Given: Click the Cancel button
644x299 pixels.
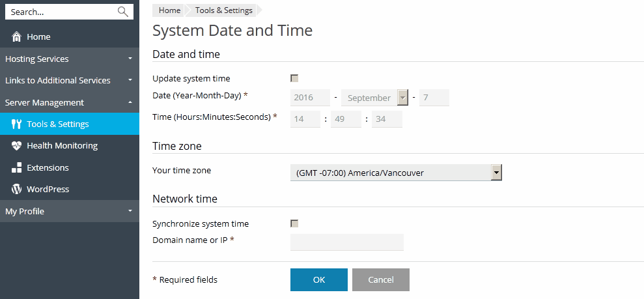Looking at the screenshot, I should tap(381, 279).
